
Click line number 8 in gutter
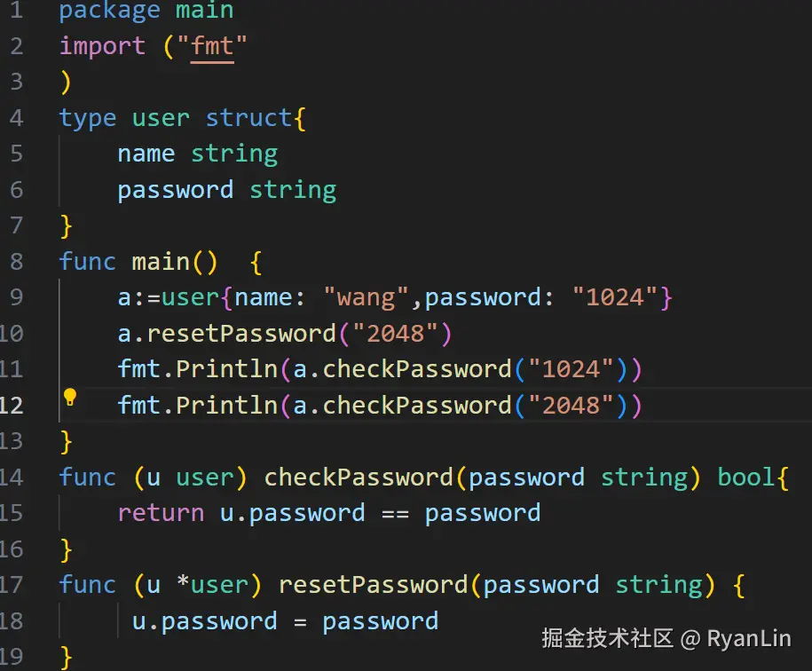(x=16, y=262)
